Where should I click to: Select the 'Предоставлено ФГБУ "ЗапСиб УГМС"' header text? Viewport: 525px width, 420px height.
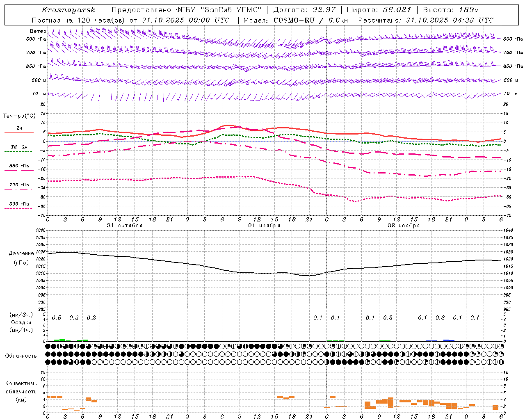pos(187,10)
